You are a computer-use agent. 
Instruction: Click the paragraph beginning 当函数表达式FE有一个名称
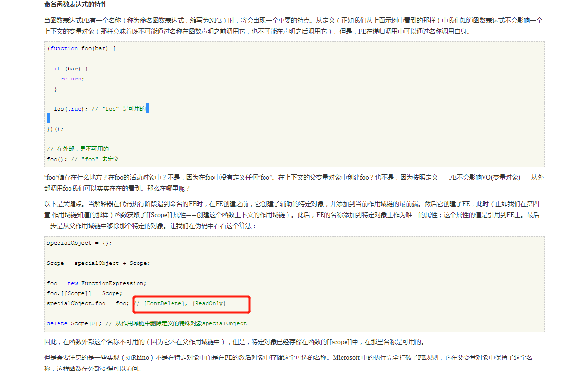(x=294, y=26)
